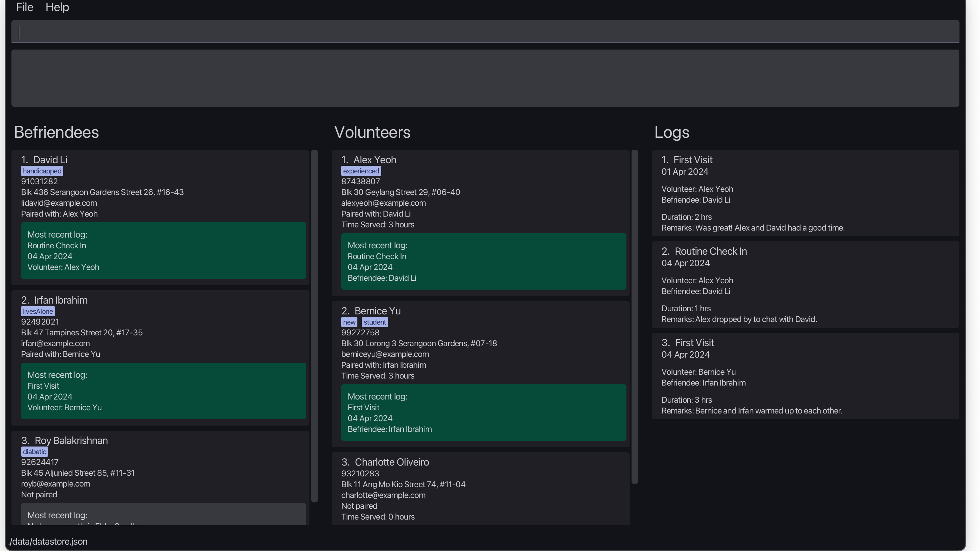The image size is (980, 551).
Task: Select the Irfan Ibrahim befriendee name
Action: pos(61,300)
